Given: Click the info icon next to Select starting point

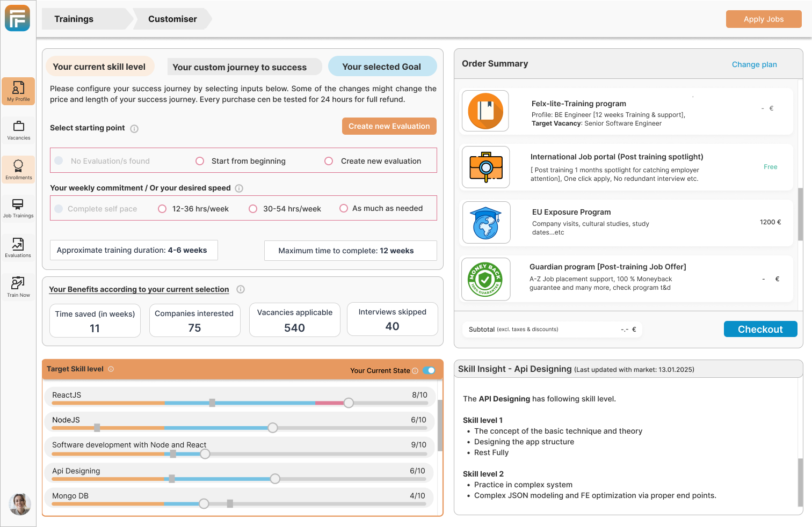Looking at the screenshot, I should point(135,128).
